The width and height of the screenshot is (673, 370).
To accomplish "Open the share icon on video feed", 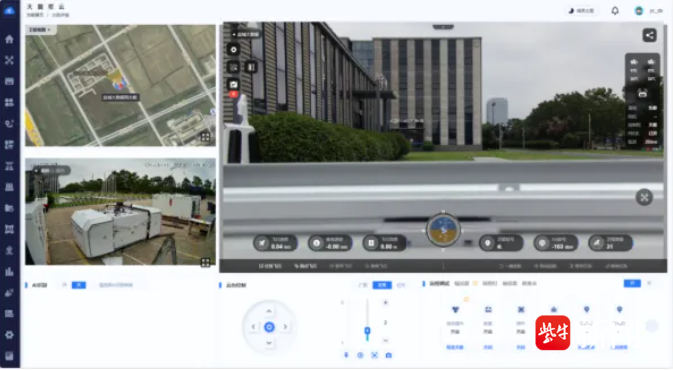I will [x=649, y=35].
